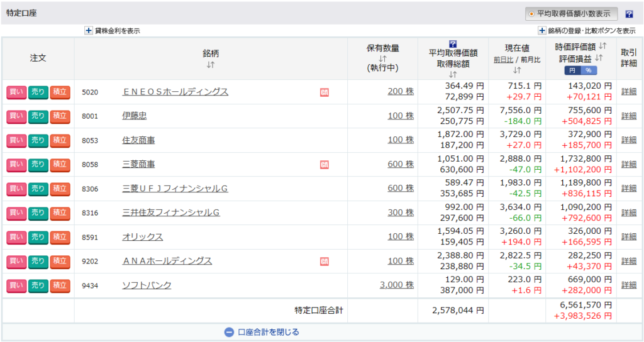Open ENEOSホールディングス stock link
This screenshot has height=342, width=644.
coord(175,92)
